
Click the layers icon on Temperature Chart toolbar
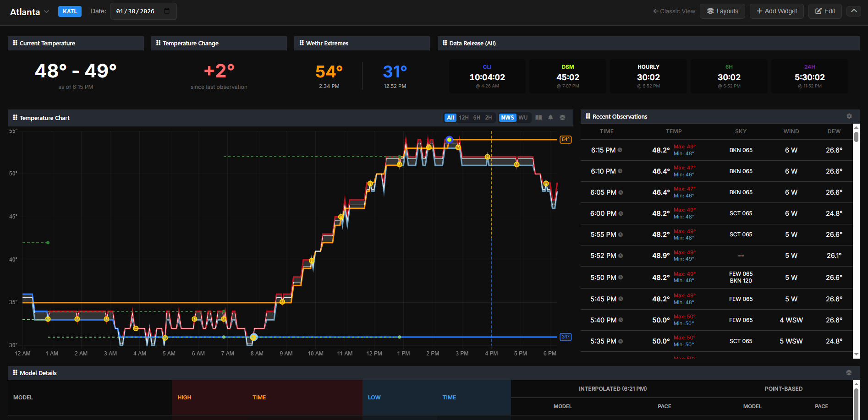point(562,118)
